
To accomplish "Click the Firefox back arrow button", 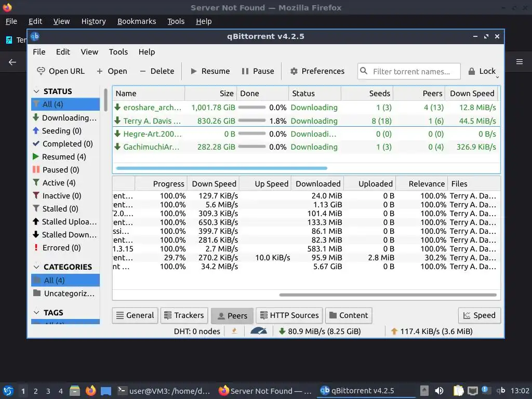I will tap(12, 62).
